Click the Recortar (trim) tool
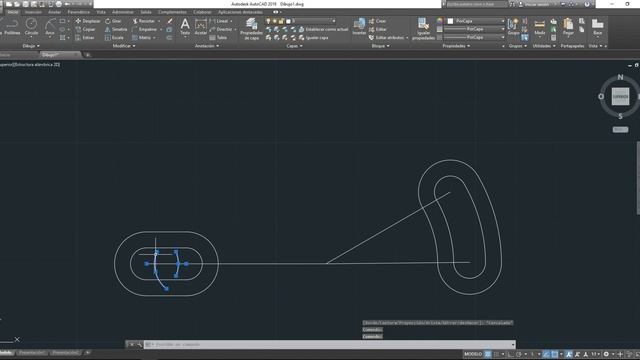Screen dimensions: 640x360 (x=144, y=21)
